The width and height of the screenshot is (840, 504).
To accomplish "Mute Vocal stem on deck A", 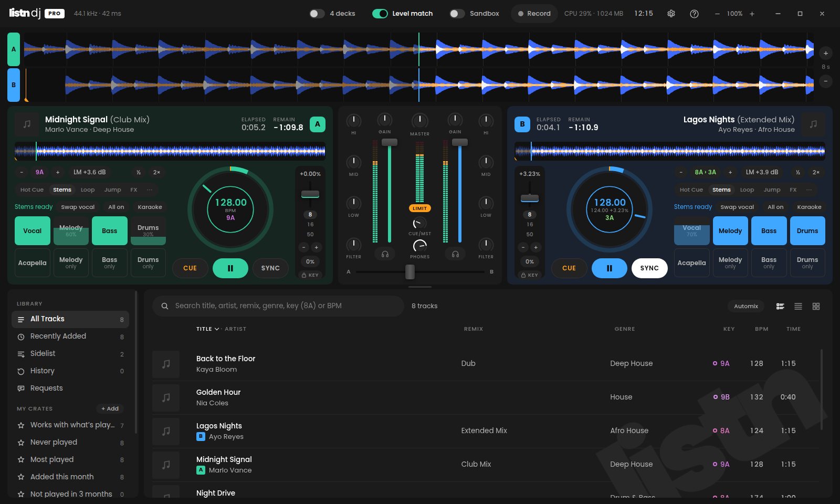I will coord(33,231).
